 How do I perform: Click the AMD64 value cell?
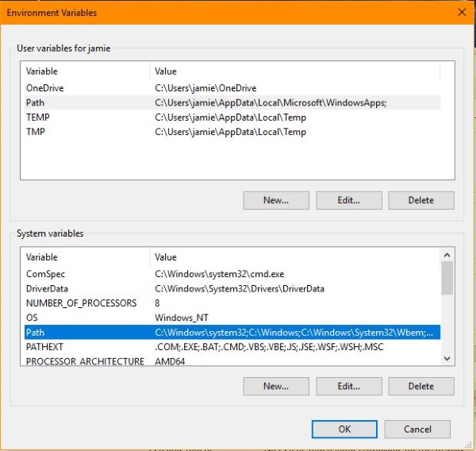(x=170, y=361)
